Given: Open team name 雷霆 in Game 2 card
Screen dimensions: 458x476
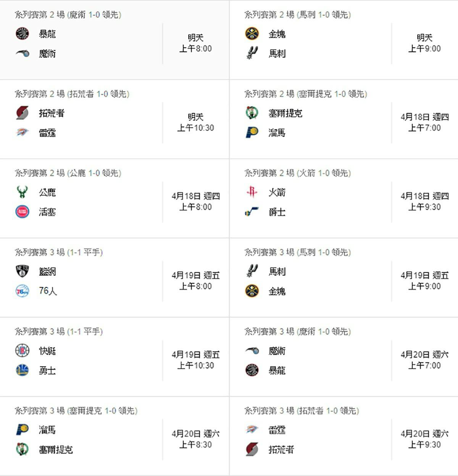Looking at the screenshot, I should tap(47, 133).
